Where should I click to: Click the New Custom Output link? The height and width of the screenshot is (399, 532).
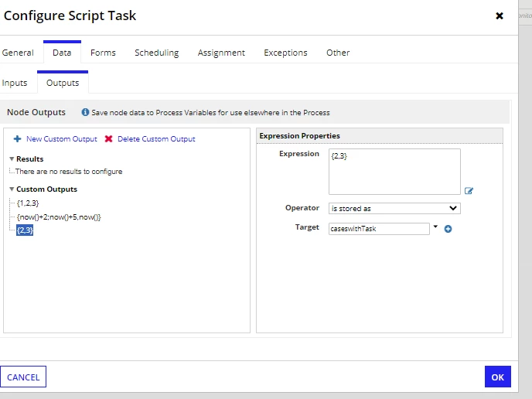(x=61, y=138)
